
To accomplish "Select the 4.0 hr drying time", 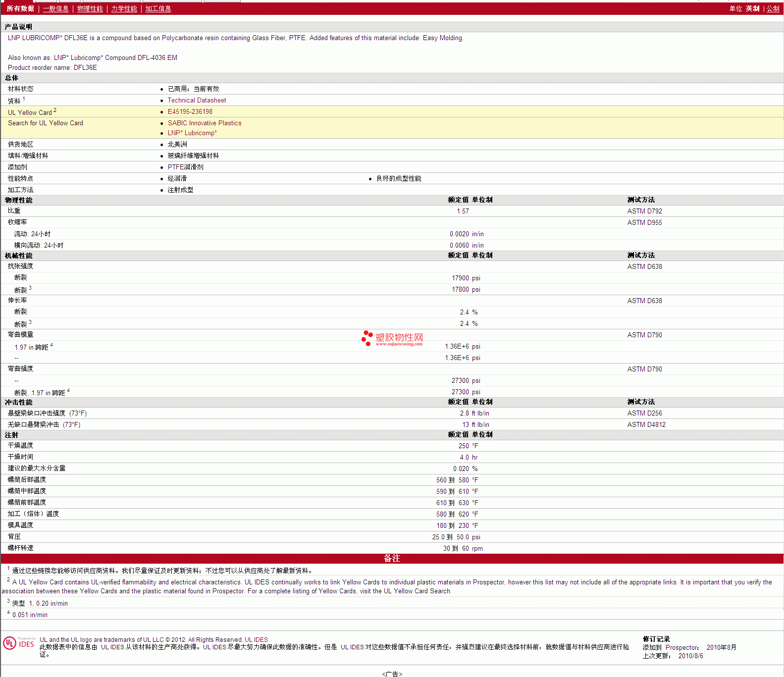I will [x=469, y=458].
